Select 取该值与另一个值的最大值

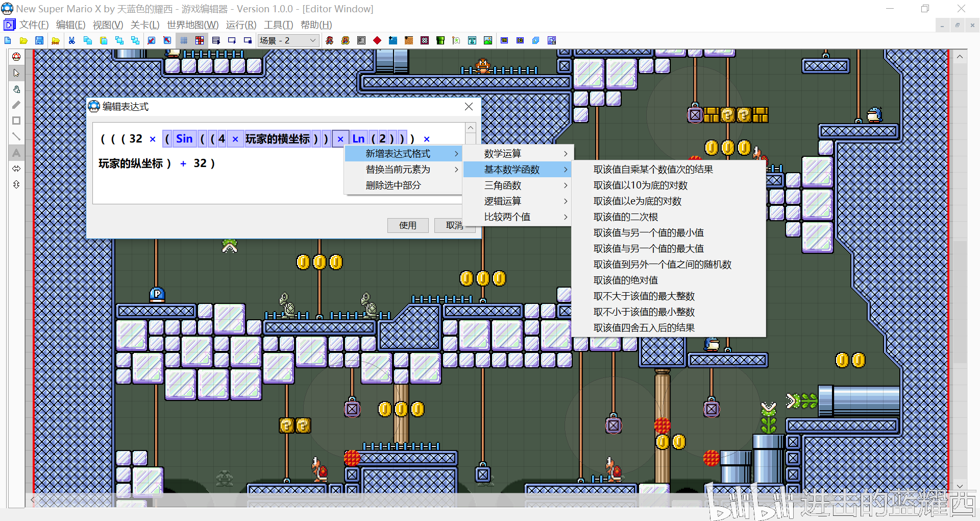click(669, 249)
